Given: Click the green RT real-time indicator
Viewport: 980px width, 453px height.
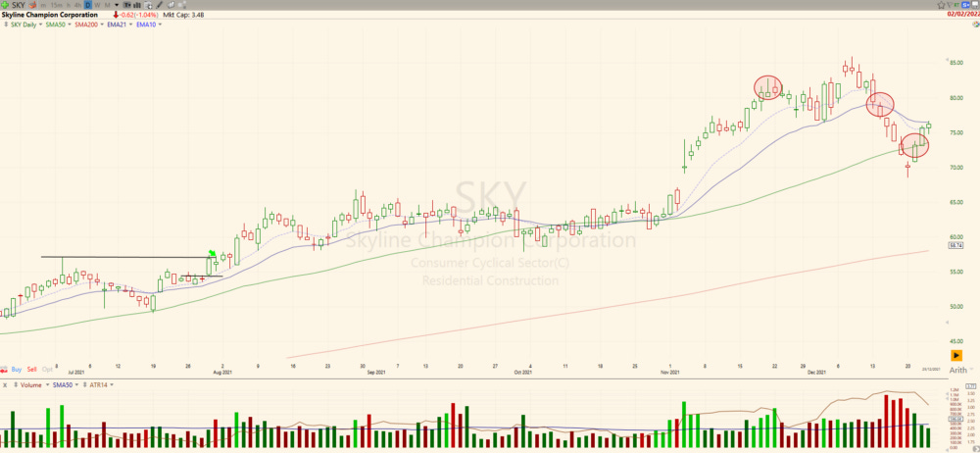Looking at the screenshot, I should click(956, 5).
